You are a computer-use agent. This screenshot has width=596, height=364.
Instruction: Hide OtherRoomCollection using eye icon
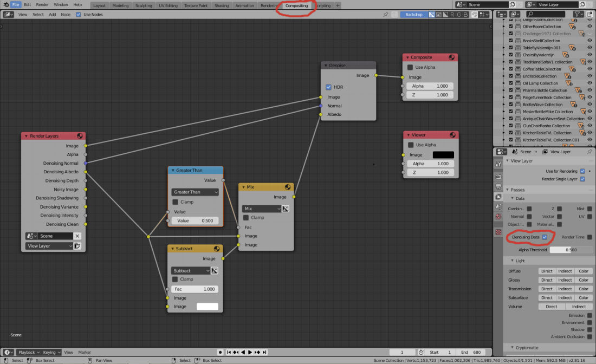tap(589, 27)
